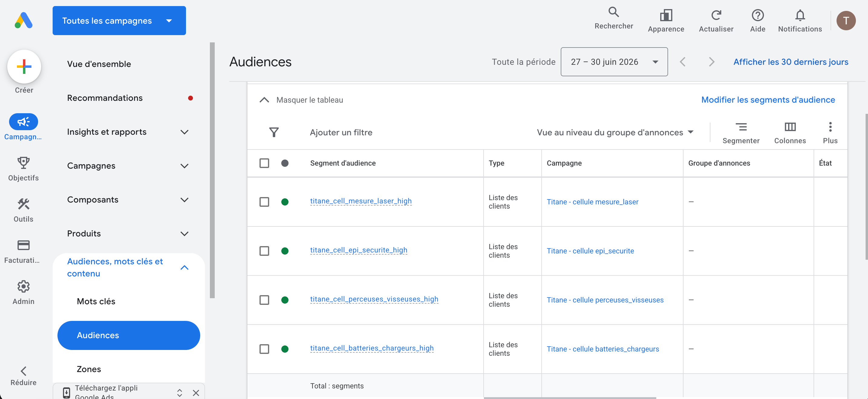Open Admin gear icon
The image size is (868, 399).
[x=23, y=286]
